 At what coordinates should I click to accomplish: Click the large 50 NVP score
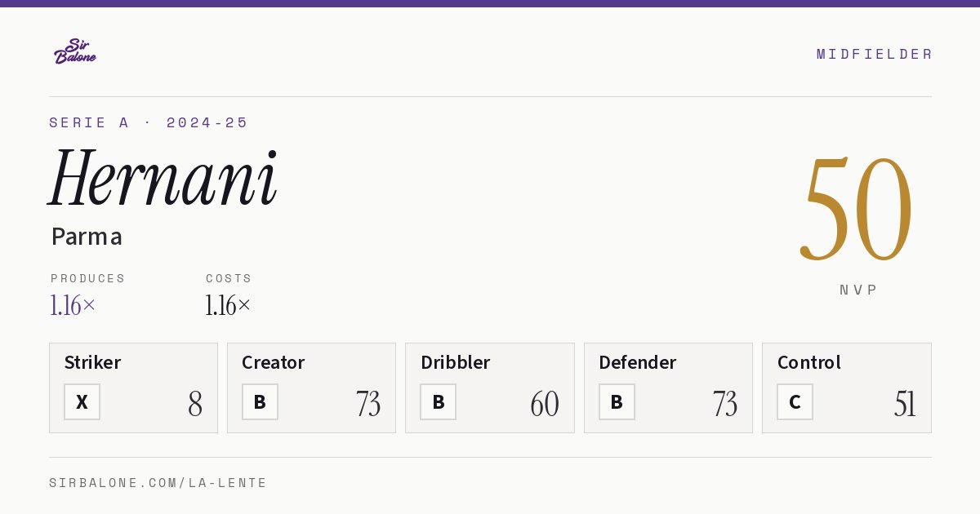coord(856,208)
